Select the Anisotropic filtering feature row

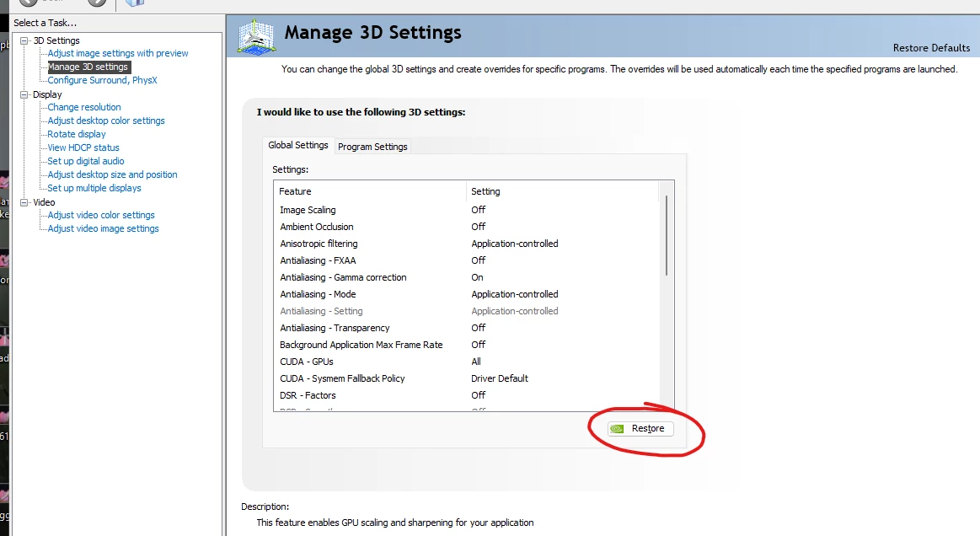point(466,244)
